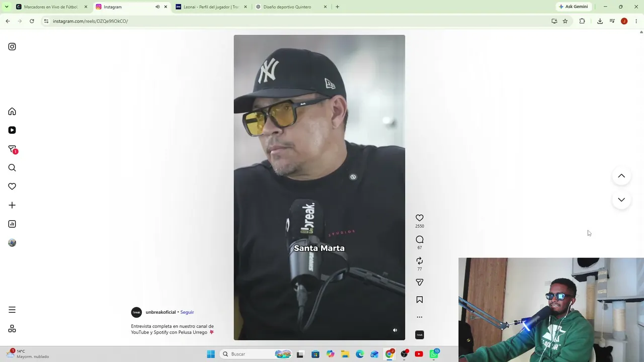Create a new post with plus icon
The height and width of the screenshot is (362, 644).
[x=12, y=205]
